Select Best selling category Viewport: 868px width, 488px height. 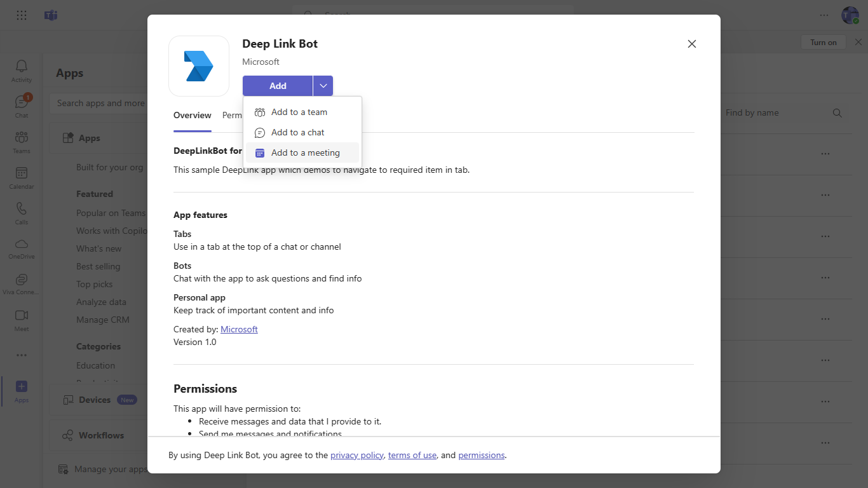click(x=98, y=267)
